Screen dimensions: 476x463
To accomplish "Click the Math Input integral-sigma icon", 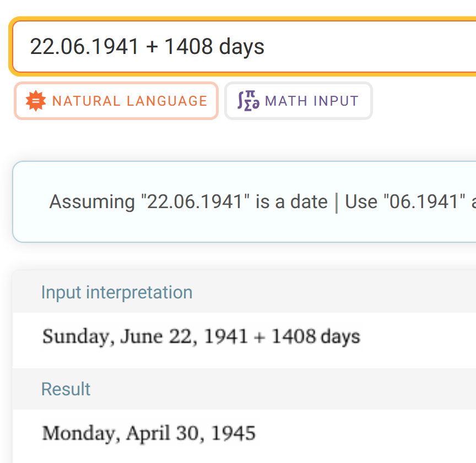I will pos(248,101).
